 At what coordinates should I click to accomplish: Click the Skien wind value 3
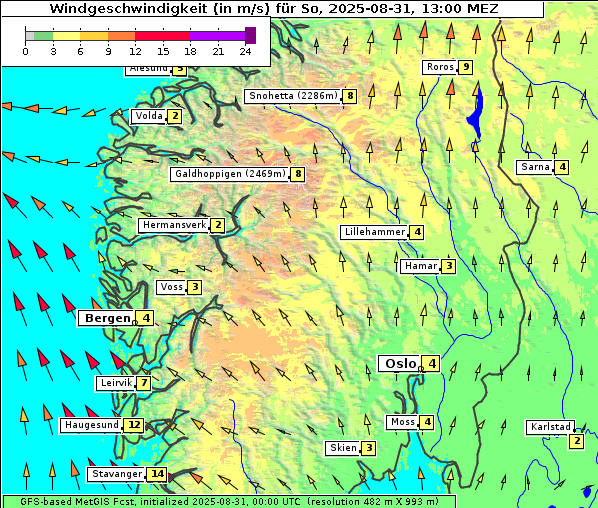pyautogui.click(x=369, y=448)
